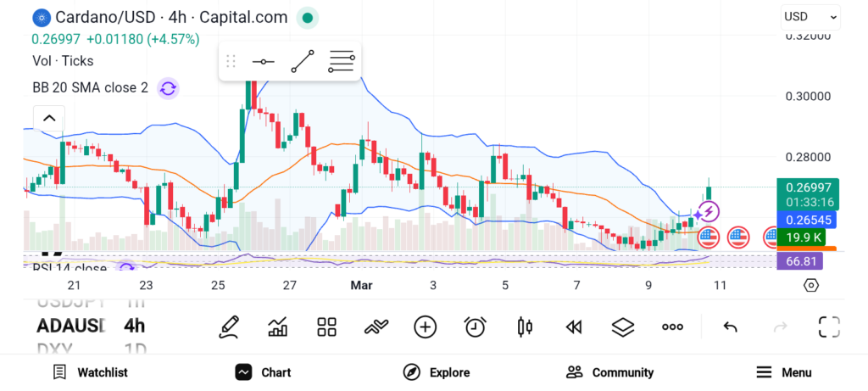Viewport: 868px width, 391px height.
Task: Change chart type with candlestick icon
Action: click(x=525, y=327)
